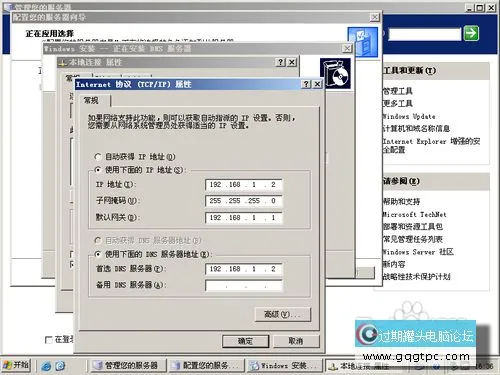Open 更多工具 link
500x375 pixels.
(x=398, y=104)
